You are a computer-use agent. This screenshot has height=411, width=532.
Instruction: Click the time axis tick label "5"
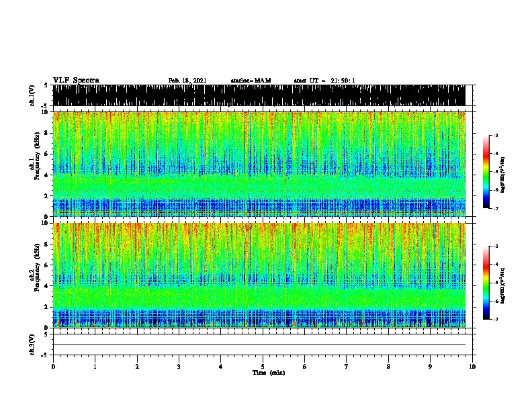click(263, 367)
